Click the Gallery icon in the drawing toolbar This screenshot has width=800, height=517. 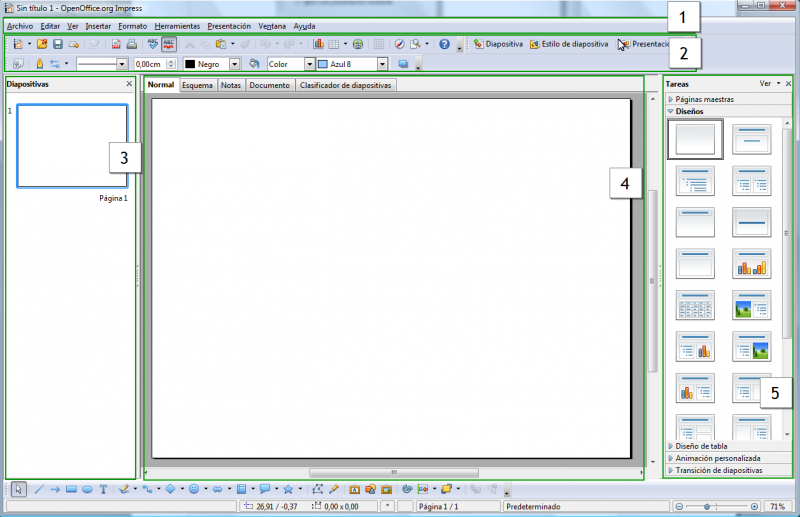[x=386, y=489]
